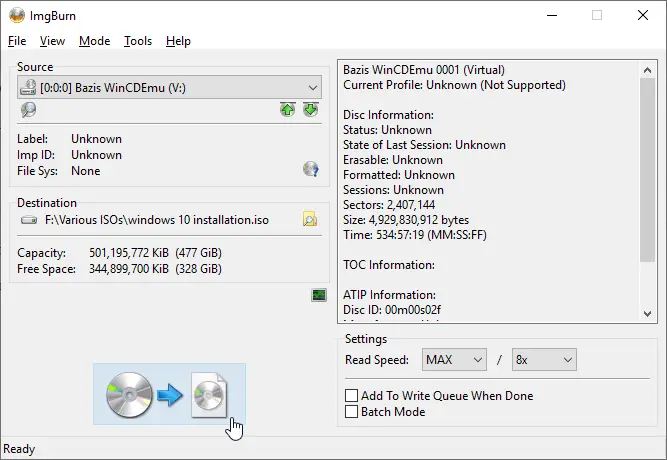Image resolution: width=667 pixels, height=460 pixels.
Task: Enable Add To Write Queue When Done
Action: tap(351, 396)
